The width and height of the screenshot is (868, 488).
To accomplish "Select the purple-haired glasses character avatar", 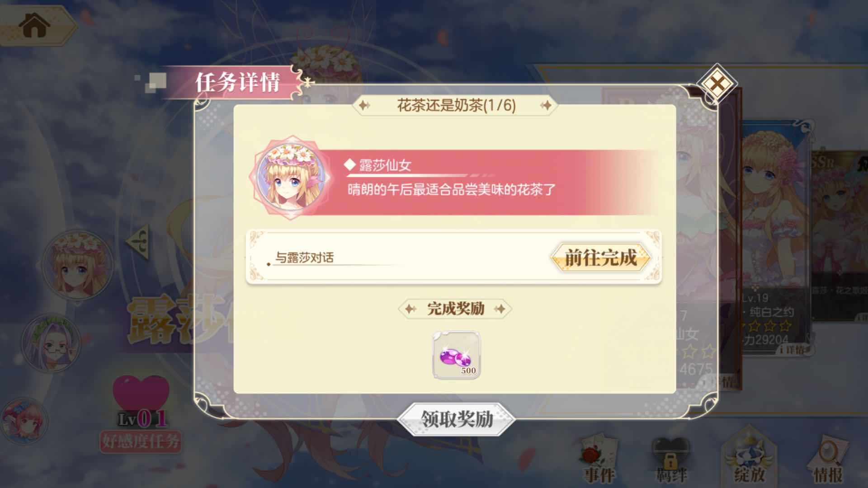I will tap(51, 343).
